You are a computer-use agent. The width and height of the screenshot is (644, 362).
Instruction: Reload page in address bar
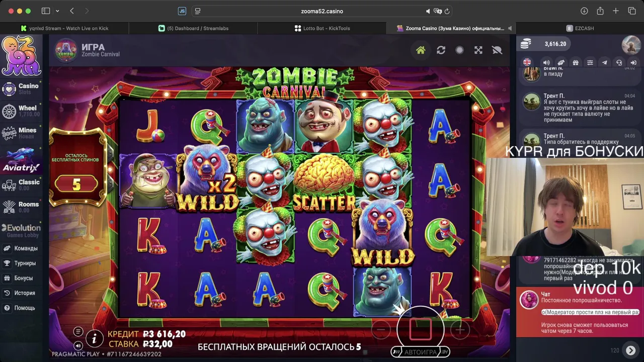click(x=447, y=11)
